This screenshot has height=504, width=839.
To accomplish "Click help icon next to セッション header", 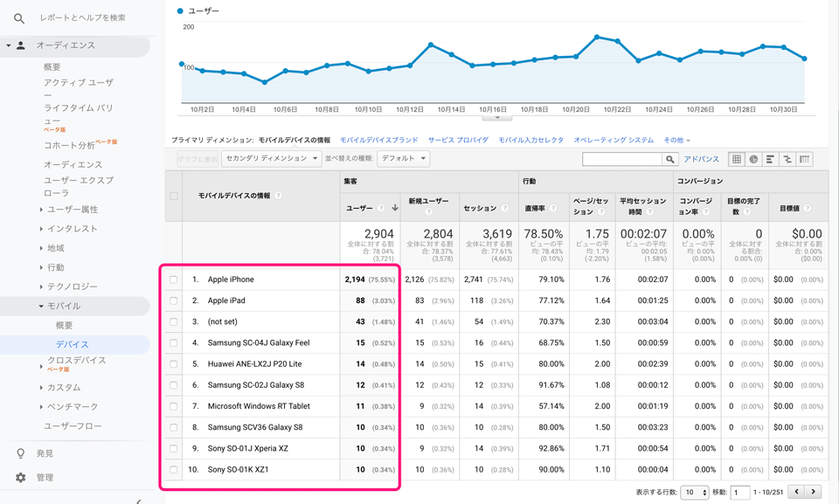I will [504, 208].
